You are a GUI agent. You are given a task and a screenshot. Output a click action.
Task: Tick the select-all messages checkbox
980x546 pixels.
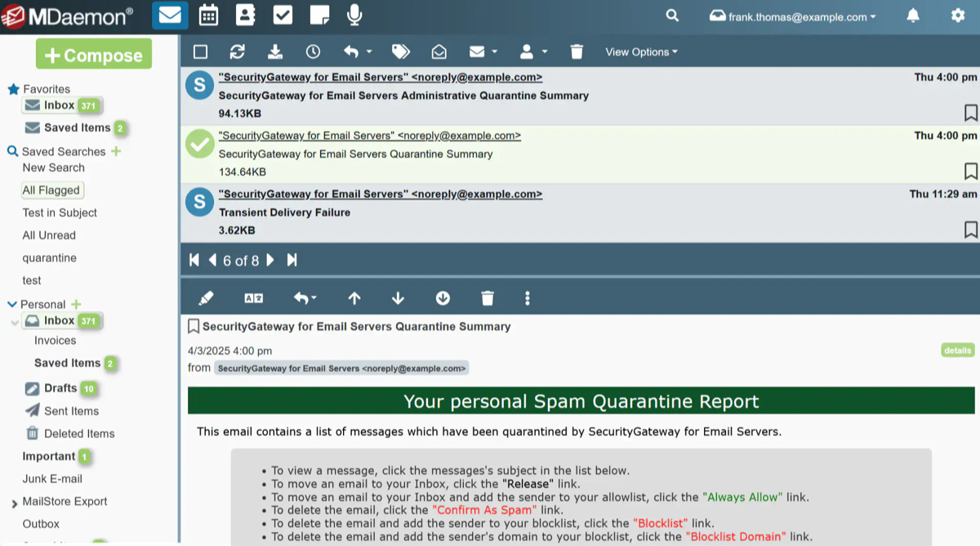(200, 51)
